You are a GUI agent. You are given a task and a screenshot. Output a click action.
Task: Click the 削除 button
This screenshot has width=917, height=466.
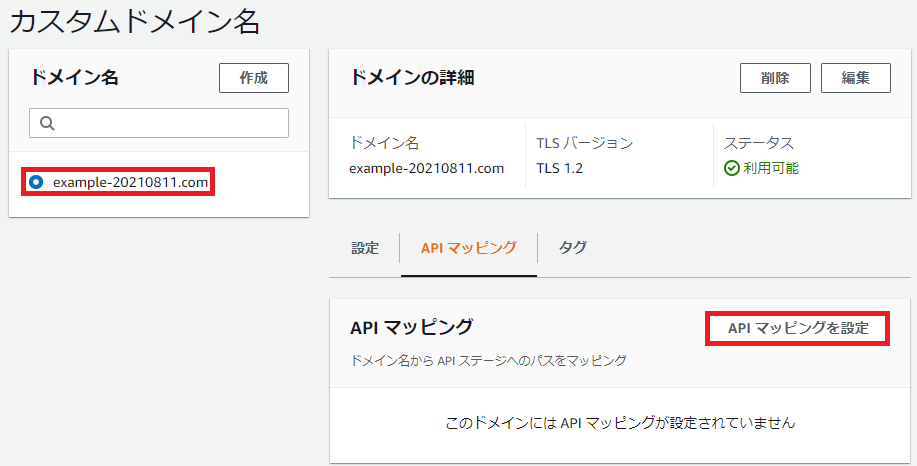click(775, 78)
